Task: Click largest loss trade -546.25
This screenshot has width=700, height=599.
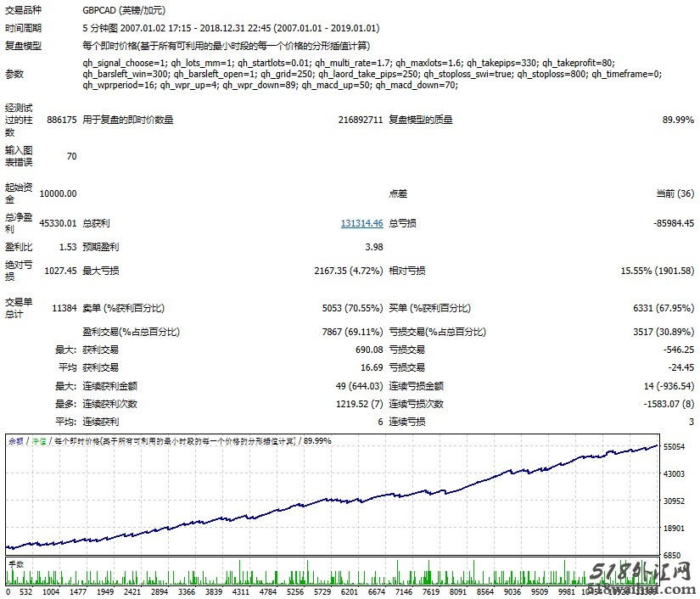Action: click(x=679, y=350)
